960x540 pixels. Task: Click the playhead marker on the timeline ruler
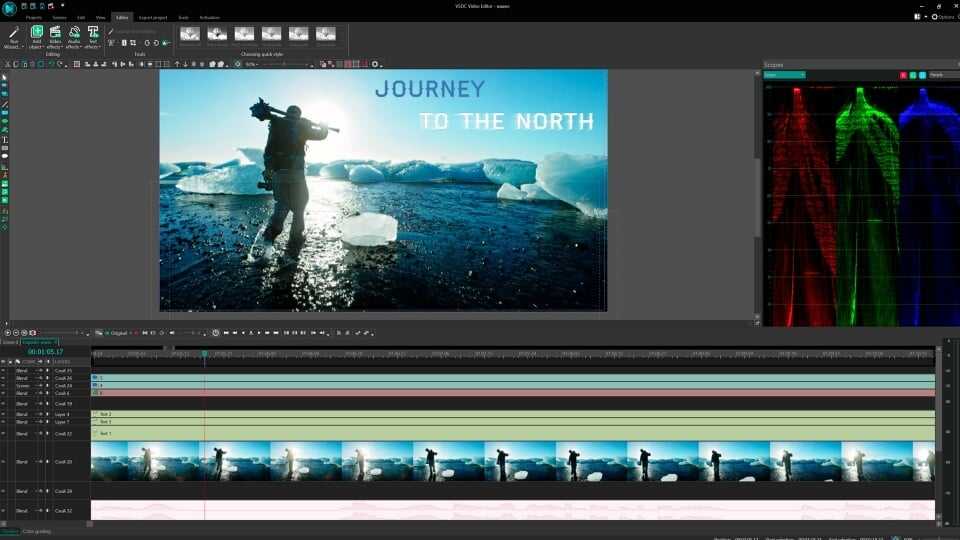204,353
